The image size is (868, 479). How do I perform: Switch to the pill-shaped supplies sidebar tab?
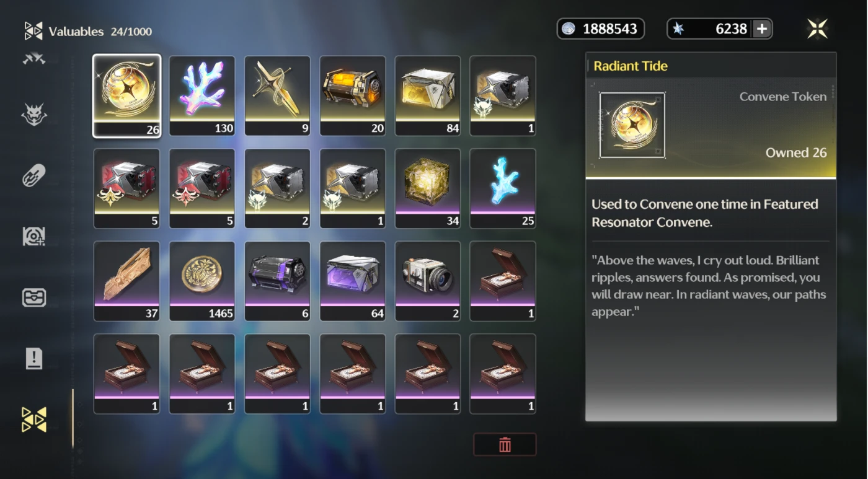point(34,176)
